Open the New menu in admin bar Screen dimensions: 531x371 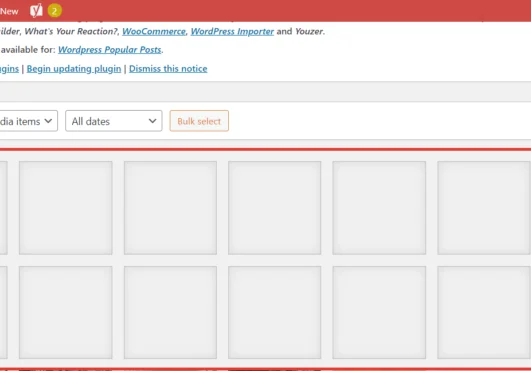[9, 12]
